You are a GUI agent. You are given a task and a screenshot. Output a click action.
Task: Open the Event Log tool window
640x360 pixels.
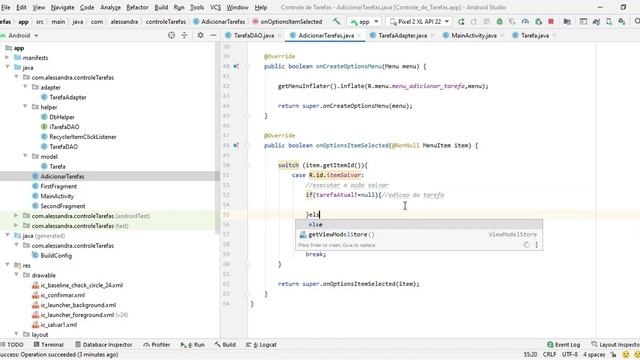point(563,344)
